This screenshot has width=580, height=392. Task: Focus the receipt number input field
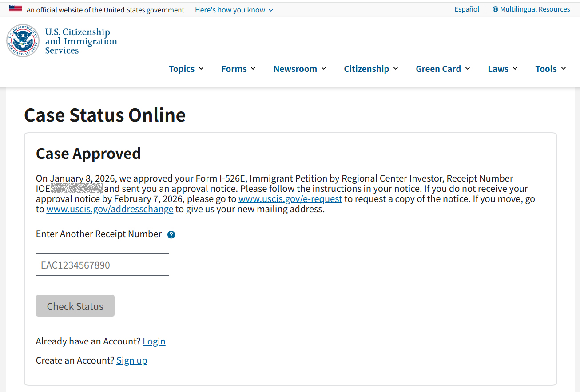click(103, 265)
